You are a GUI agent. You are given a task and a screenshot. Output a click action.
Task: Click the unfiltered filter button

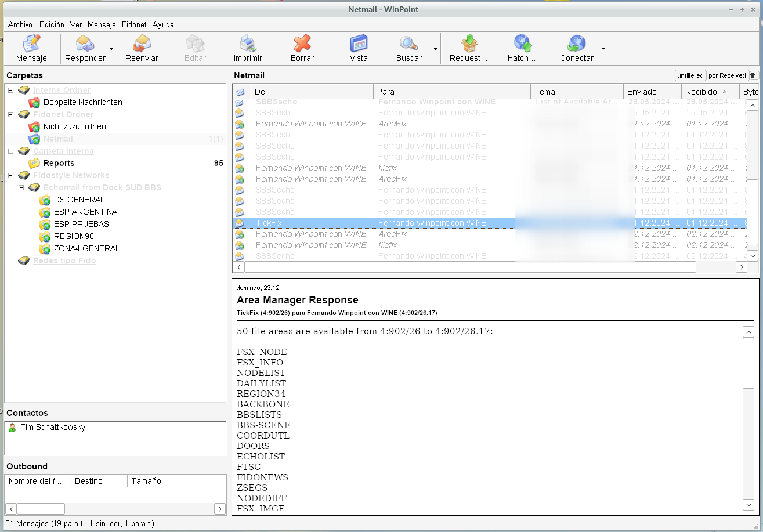(690, 75)
